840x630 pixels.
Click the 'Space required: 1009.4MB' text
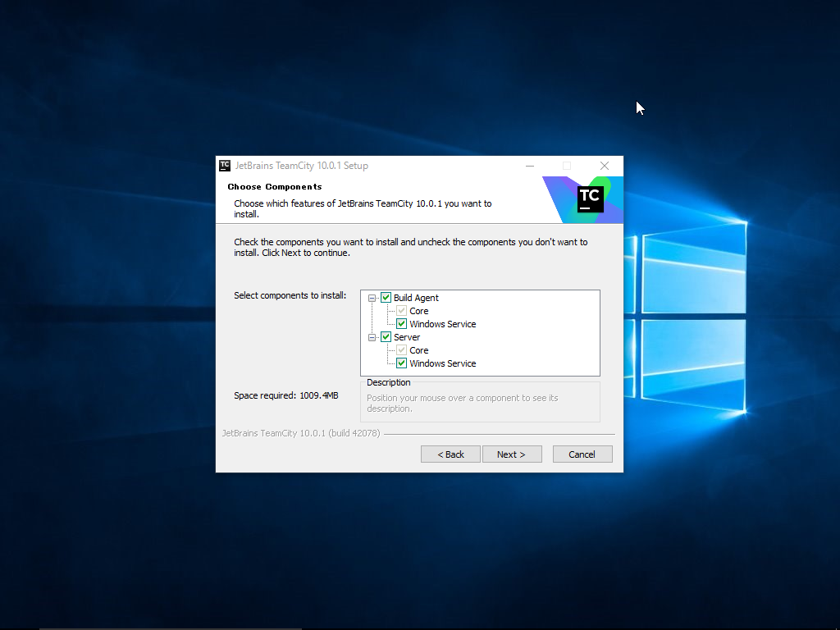tap(286, 396)
